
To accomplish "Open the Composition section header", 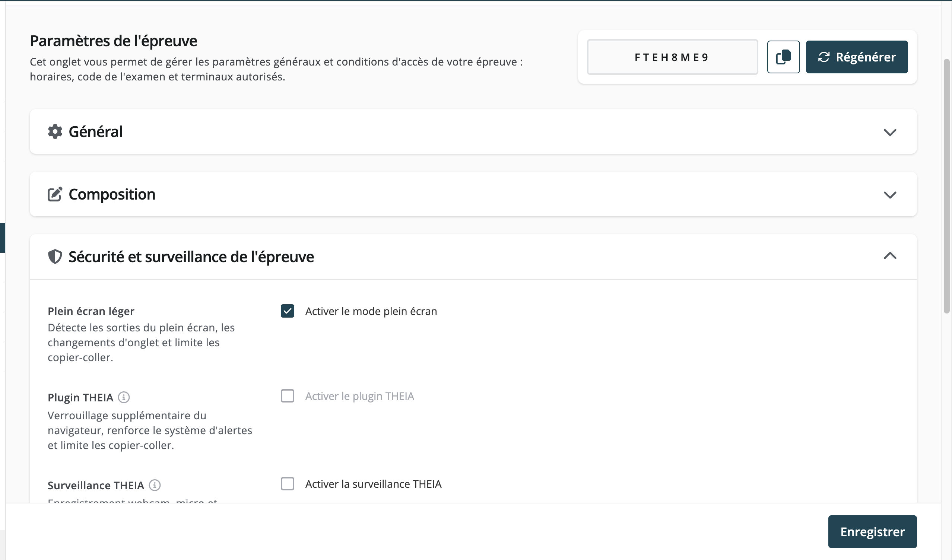I will [x=473, y=194].
